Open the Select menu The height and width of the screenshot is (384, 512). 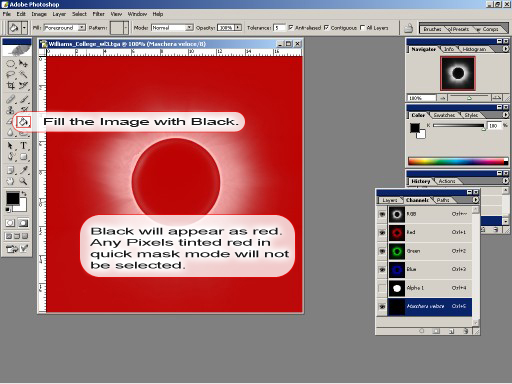[79, 14]
